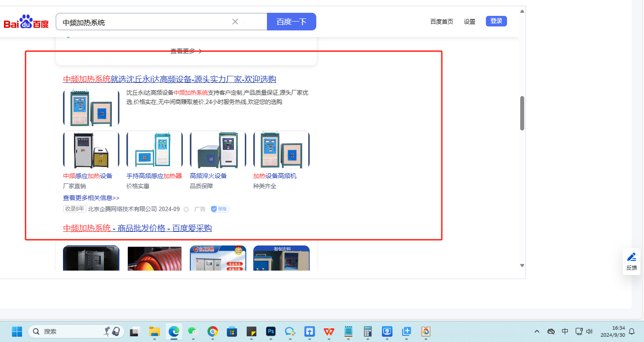Show hidden system tray icons
The width and height of the screenshot is (644, 342).
tap(537, 331)
